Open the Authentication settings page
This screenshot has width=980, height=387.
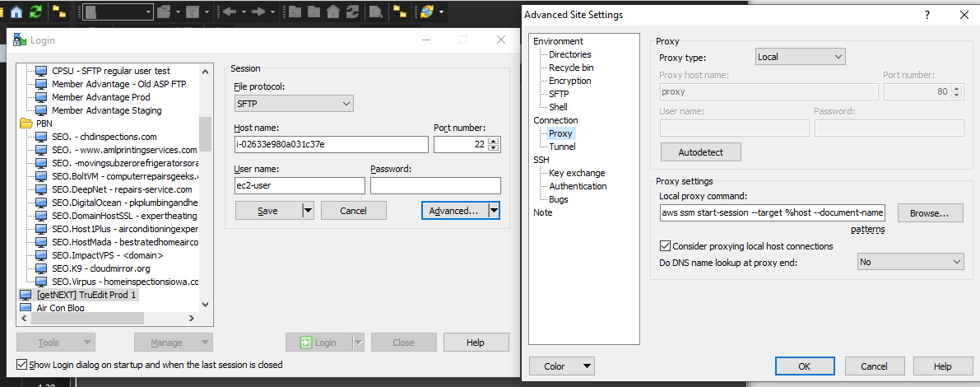pos(578,186)
